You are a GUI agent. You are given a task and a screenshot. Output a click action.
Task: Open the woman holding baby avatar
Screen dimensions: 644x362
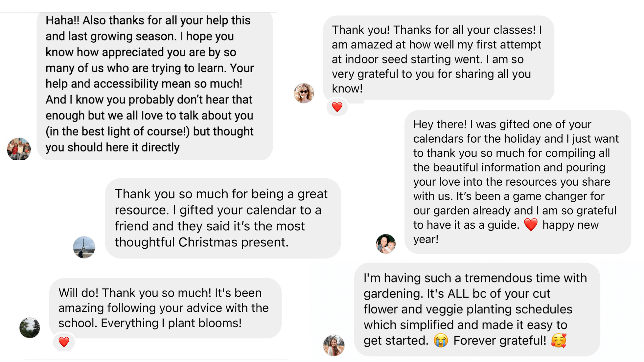386,244
